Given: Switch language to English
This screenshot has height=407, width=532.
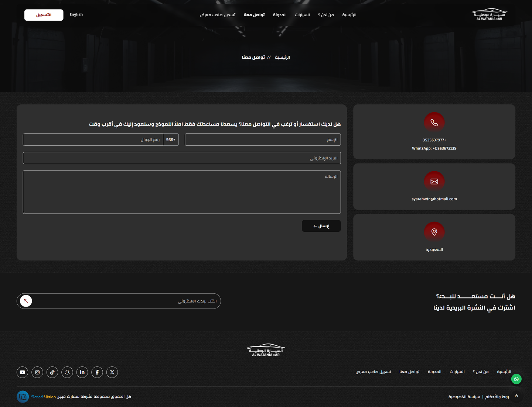Looking at the screenshot, I should click(76, 15).
